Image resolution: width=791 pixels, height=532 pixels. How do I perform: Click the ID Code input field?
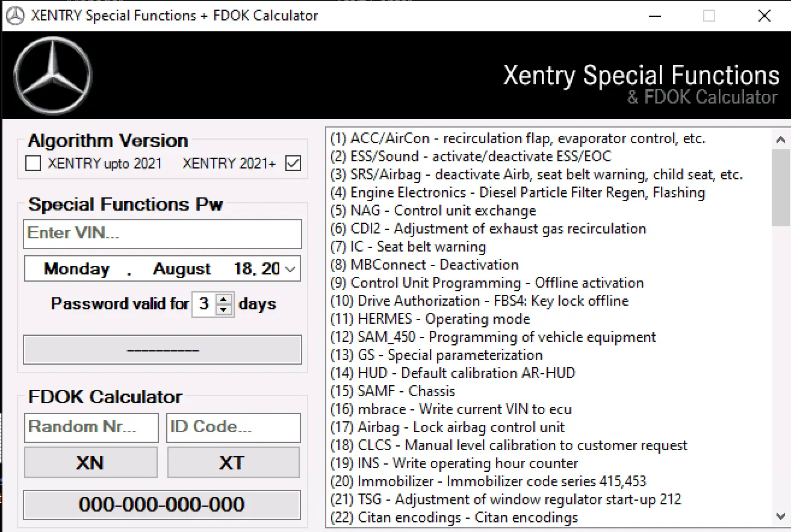pos(233,427)
